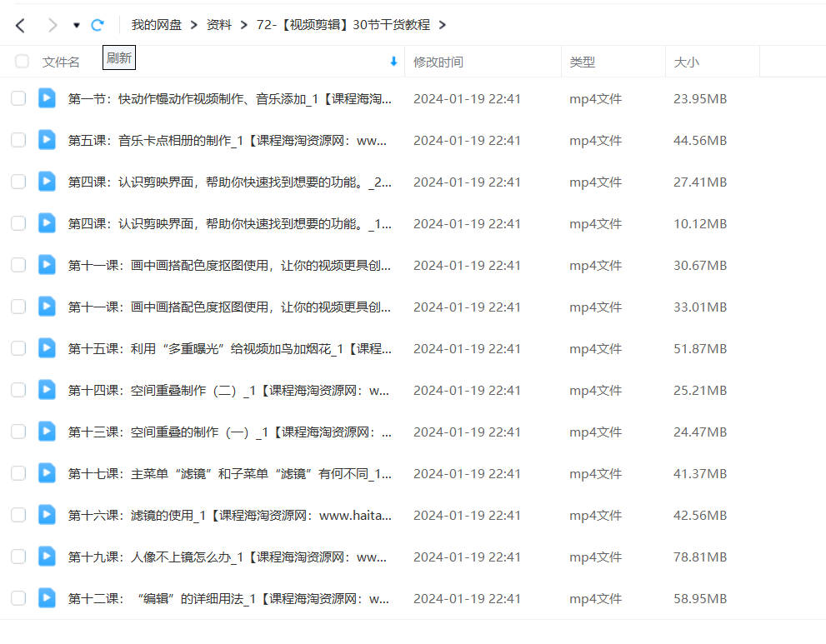The image size is (826, 644).
Task: Select file name 第十二课：编辑的详细用法
Action: [x=228, y=599]
